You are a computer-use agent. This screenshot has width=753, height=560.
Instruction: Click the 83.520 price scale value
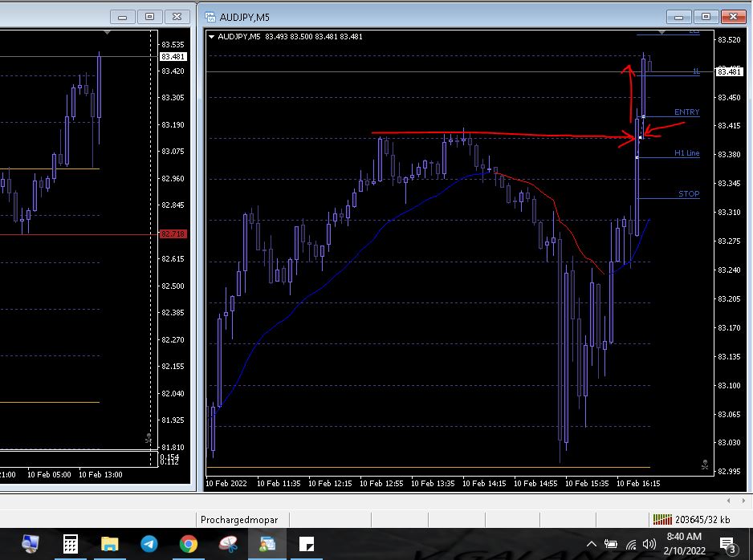coord(729,40)
